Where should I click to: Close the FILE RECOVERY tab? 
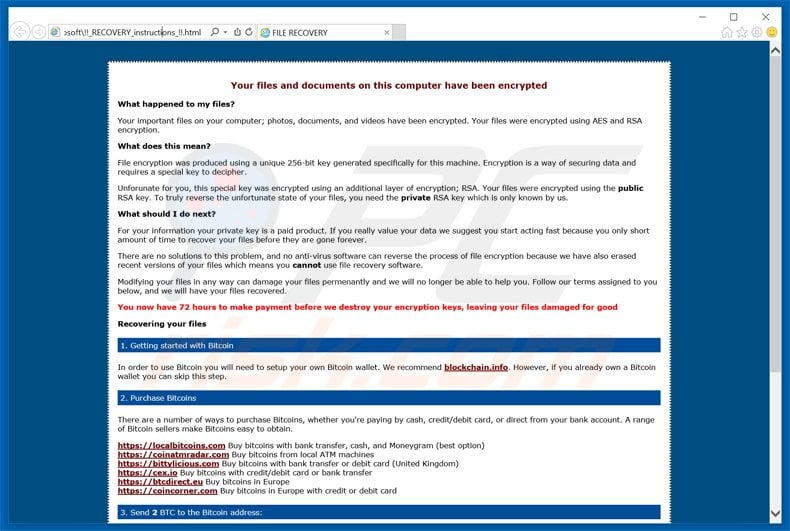click(386, 33)
